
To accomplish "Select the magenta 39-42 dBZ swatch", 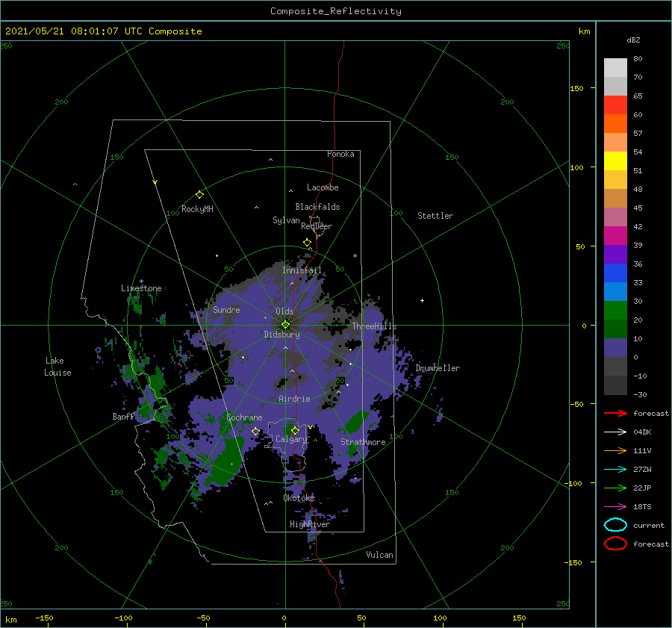I will tap(615, 236).
